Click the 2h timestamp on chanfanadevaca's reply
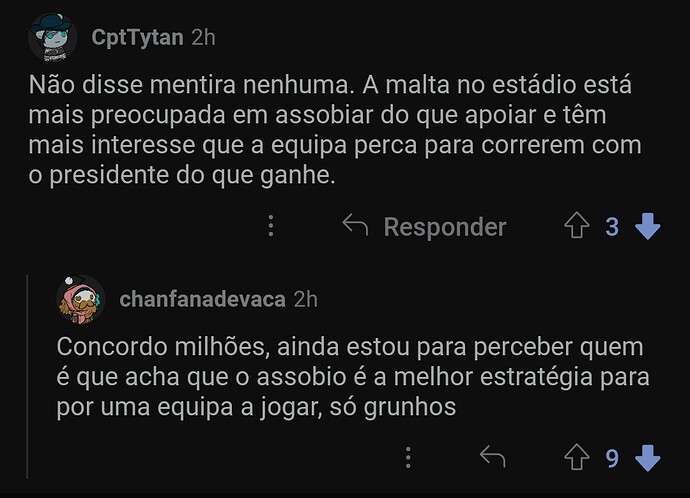 306,298
